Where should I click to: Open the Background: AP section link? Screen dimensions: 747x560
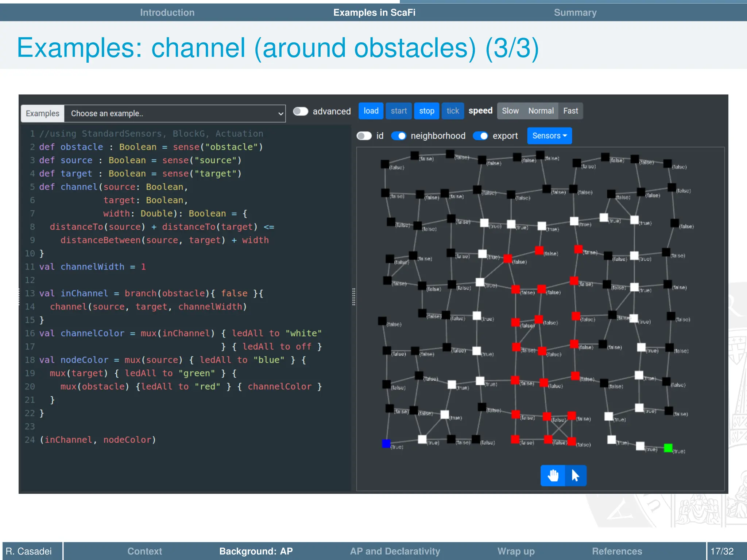click(256, 551)
